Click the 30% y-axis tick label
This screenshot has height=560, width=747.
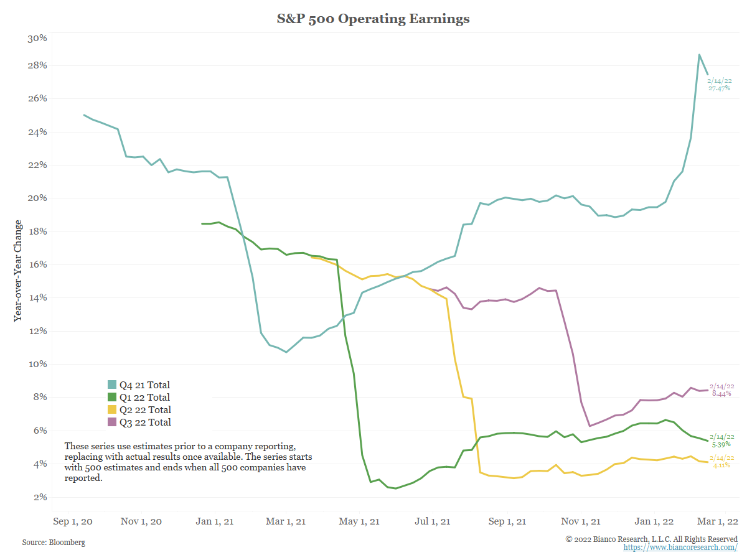(x=37, y=39)
